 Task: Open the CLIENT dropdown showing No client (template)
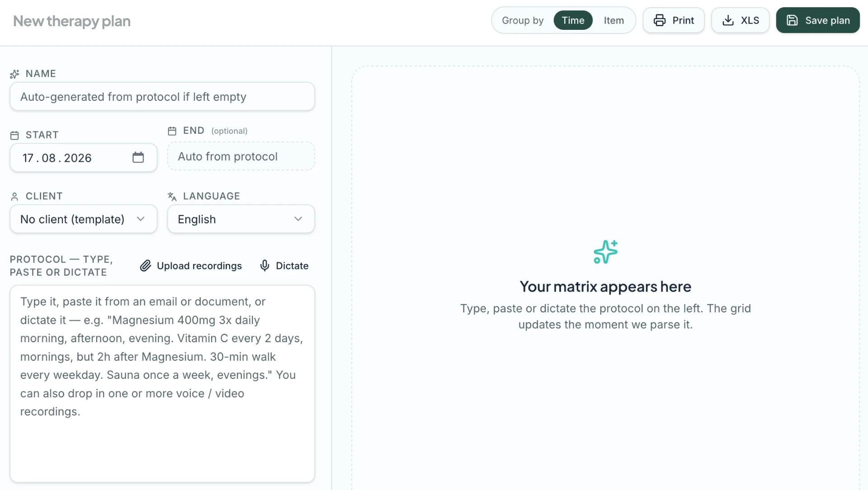coord(84,219)
